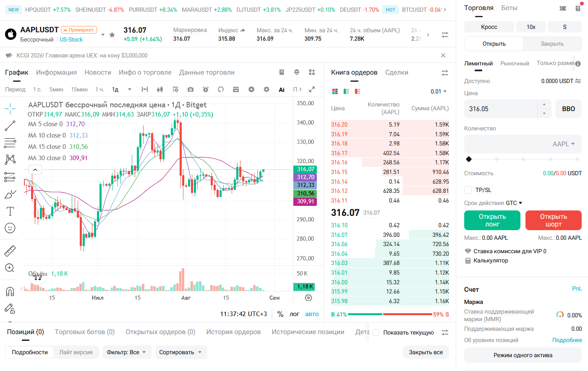Click the Ai chart assistant icon
The image size is (588, 371).
(x=282, y=89)
